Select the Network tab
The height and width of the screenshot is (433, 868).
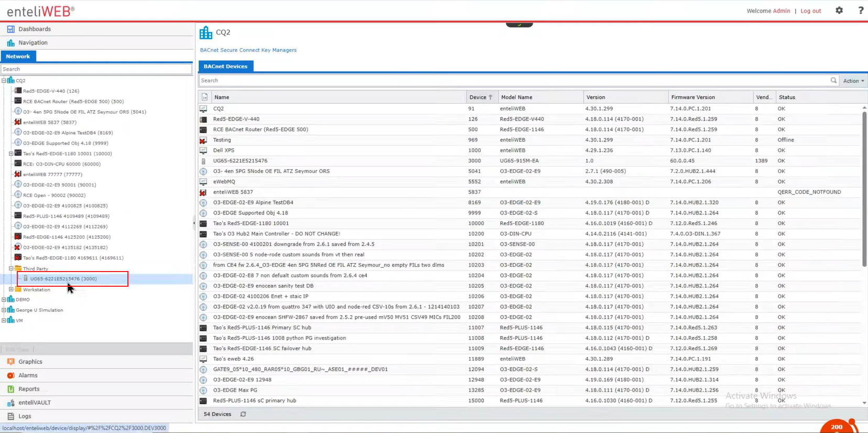pyautogui.click(x=18, y=56)
